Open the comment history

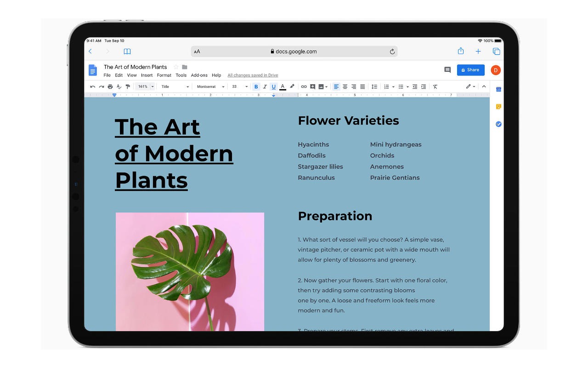pos(448,69)
